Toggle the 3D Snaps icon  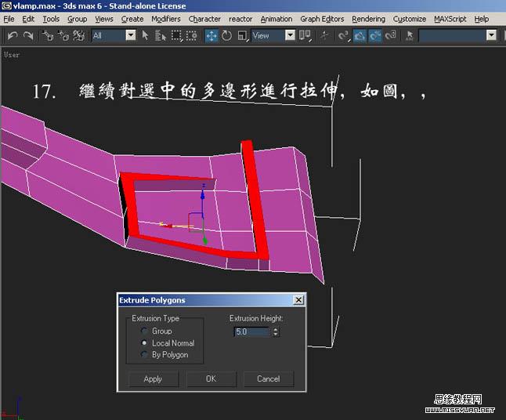pos(344,35)
